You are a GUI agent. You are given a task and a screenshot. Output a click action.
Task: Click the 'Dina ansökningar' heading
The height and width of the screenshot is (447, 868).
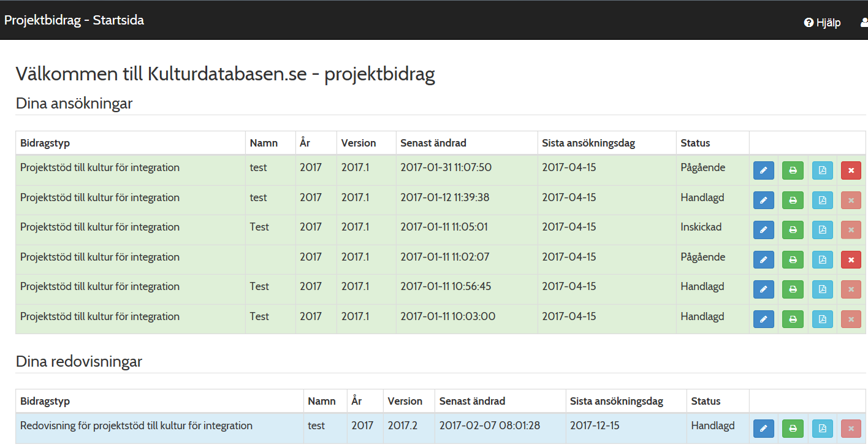coord(74,103)
